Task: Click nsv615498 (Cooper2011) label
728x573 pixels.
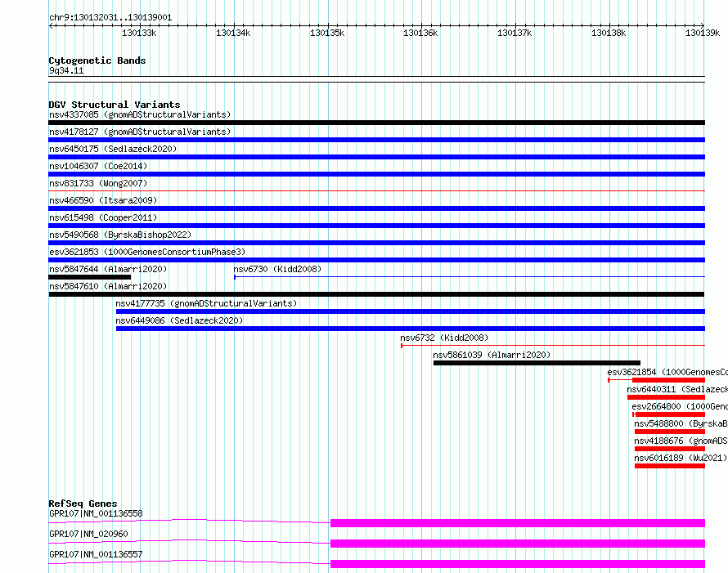Action: point(103,217)
